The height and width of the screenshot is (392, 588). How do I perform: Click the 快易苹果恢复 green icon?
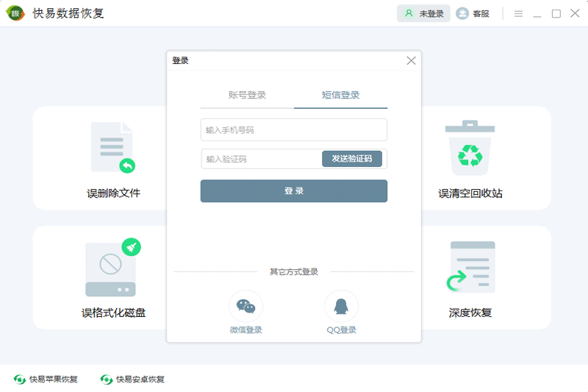coord(20,379)
